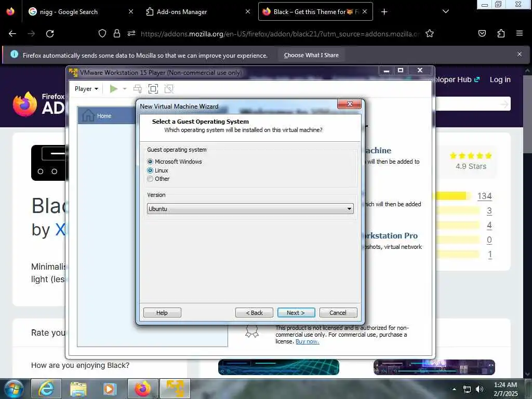Click the Firefox view icon in tab bar
The image size is (532, 399).
pyautogui.click(x=10, y=11)
